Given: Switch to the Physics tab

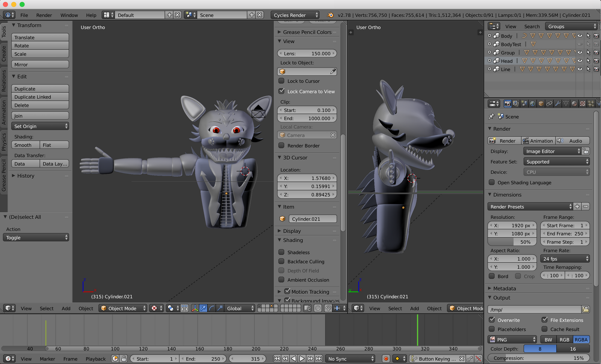Looking at the screenshot, I should 4,141.
